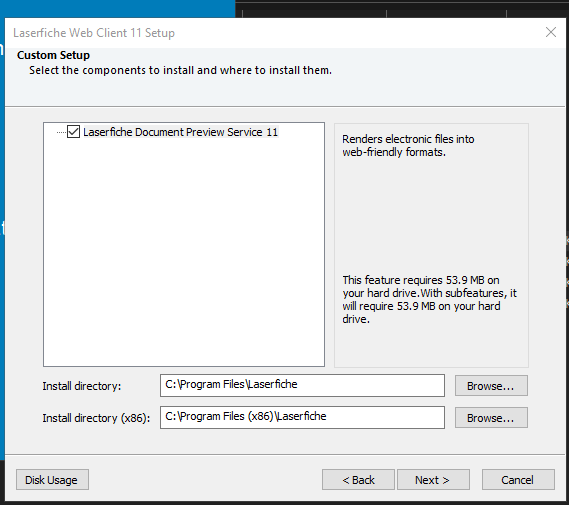Browse for the x86 install directory
This screenshot has height=505, width=569.
point(491,418)
